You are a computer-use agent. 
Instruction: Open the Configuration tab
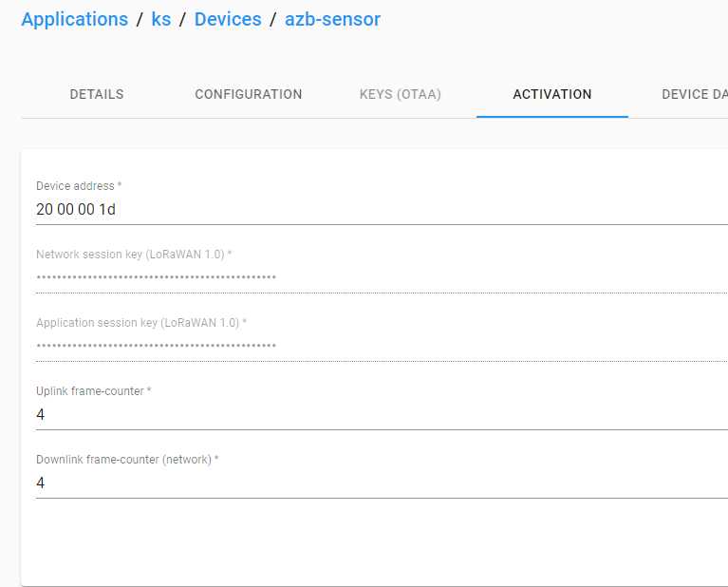point(249,94)
